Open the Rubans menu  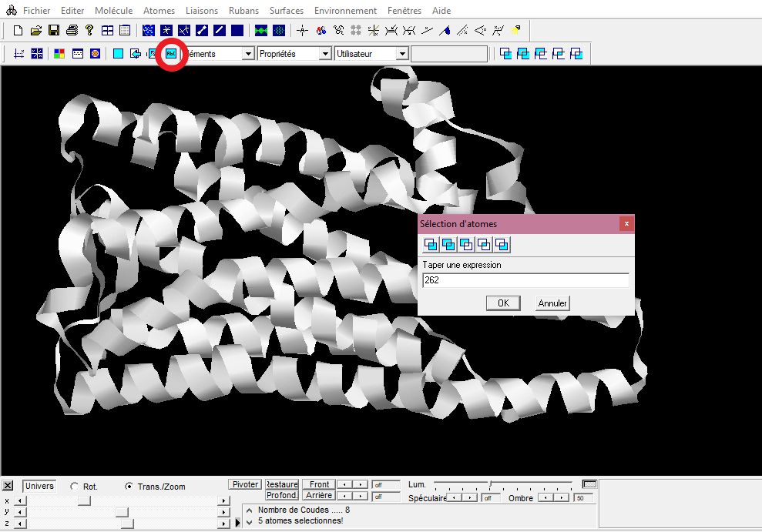click(x=243, y=11)
